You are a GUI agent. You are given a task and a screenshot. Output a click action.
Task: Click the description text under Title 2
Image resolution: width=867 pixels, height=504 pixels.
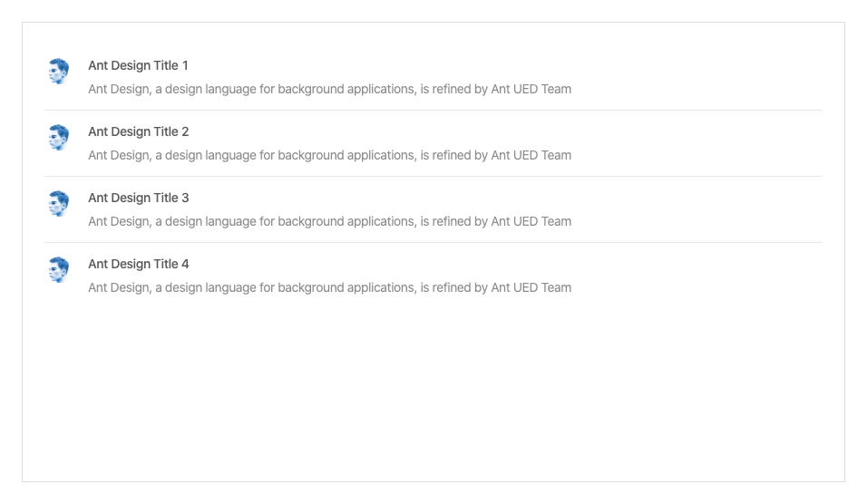[329, 155]
